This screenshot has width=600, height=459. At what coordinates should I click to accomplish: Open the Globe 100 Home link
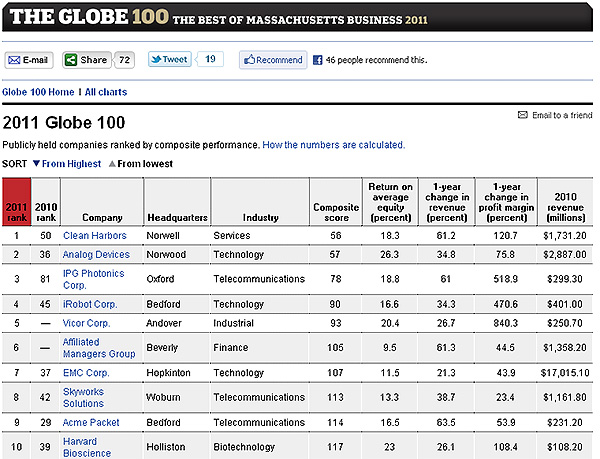tap(39, 92)
